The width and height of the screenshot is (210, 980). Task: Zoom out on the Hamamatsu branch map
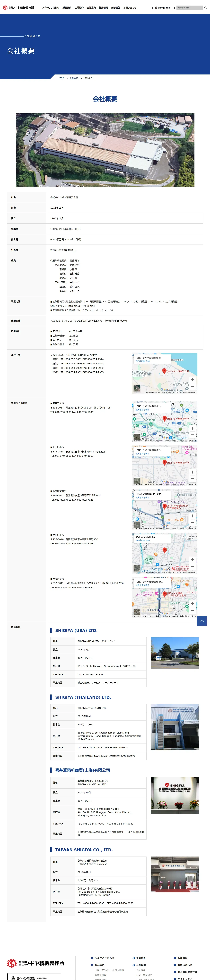(x=192, y=566)
